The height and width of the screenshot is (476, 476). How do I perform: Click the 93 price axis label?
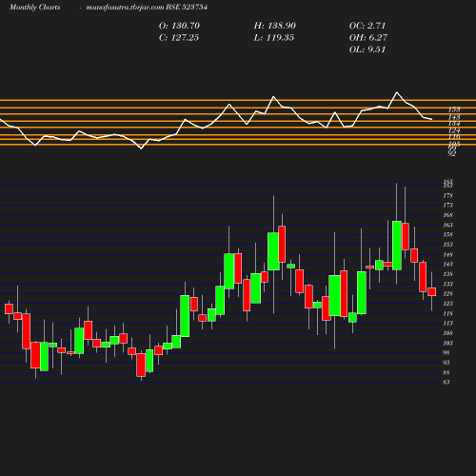point(446,363)
